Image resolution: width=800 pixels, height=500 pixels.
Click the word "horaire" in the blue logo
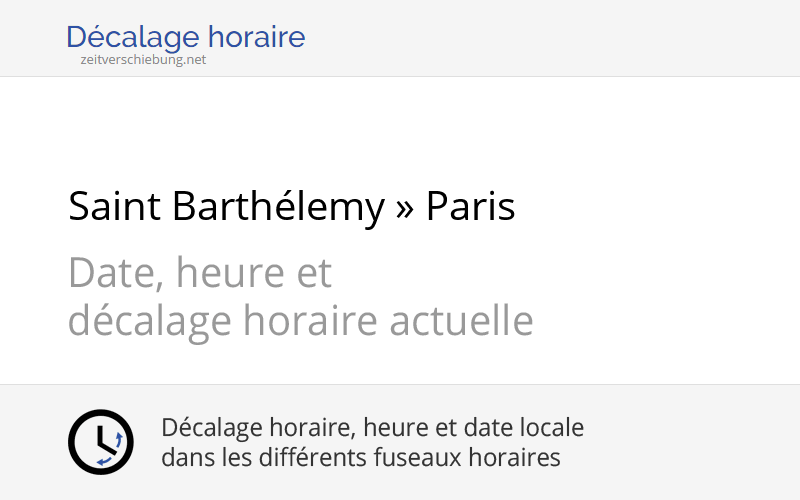point(257,38)
